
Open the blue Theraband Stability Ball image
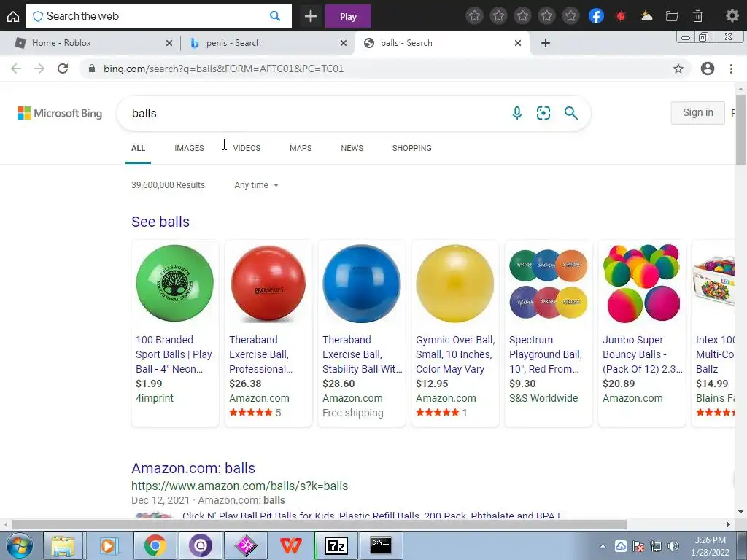362,284
